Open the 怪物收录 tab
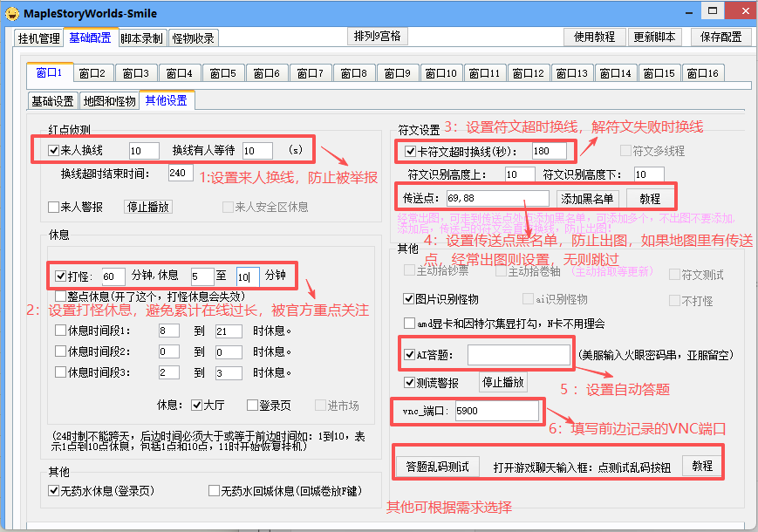 (194, 38)
